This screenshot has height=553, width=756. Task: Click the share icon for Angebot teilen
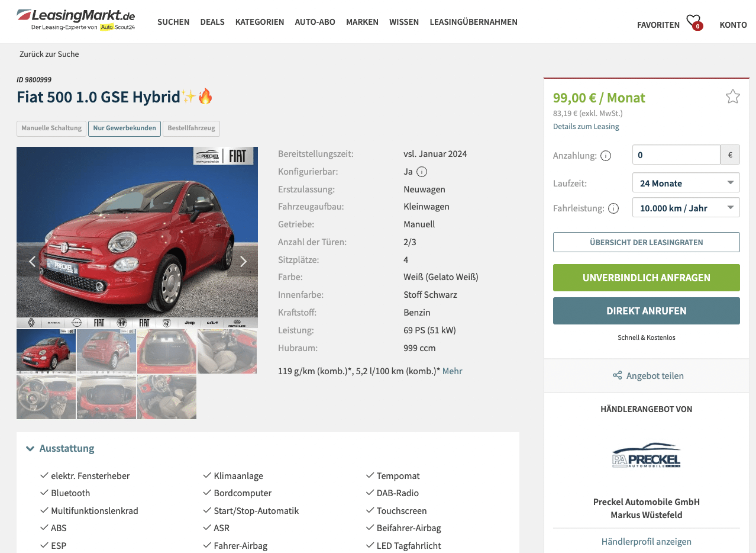617,375
